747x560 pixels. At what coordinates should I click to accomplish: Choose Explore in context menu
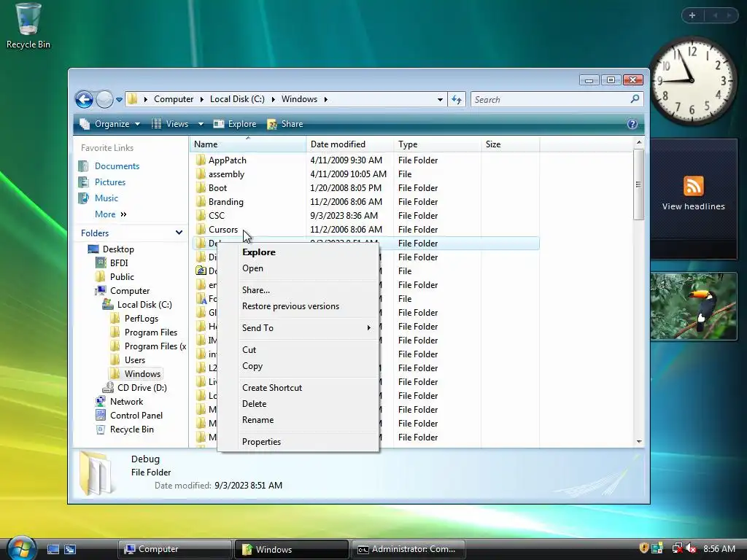(x=298, y=252)
